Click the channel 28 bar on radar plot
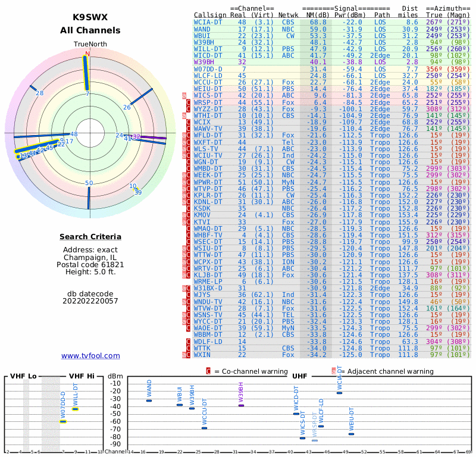 click(33, 89)
